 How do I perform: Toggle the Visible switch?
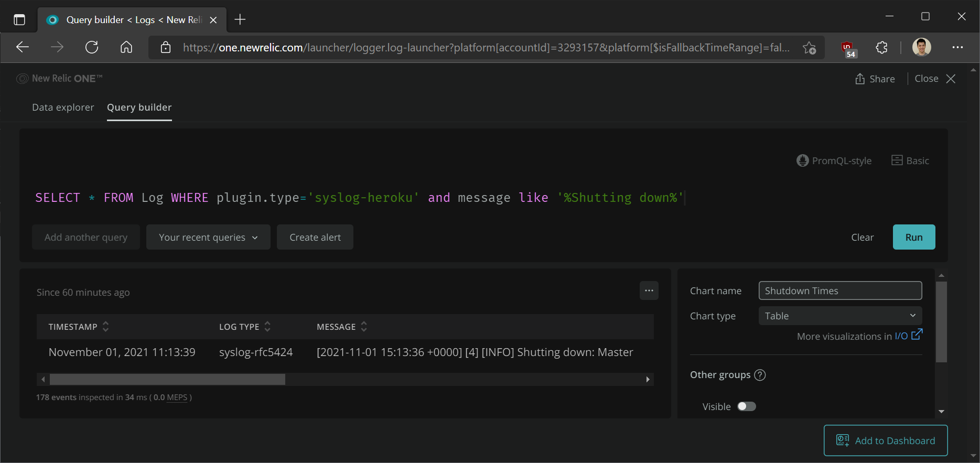[747, 406]
